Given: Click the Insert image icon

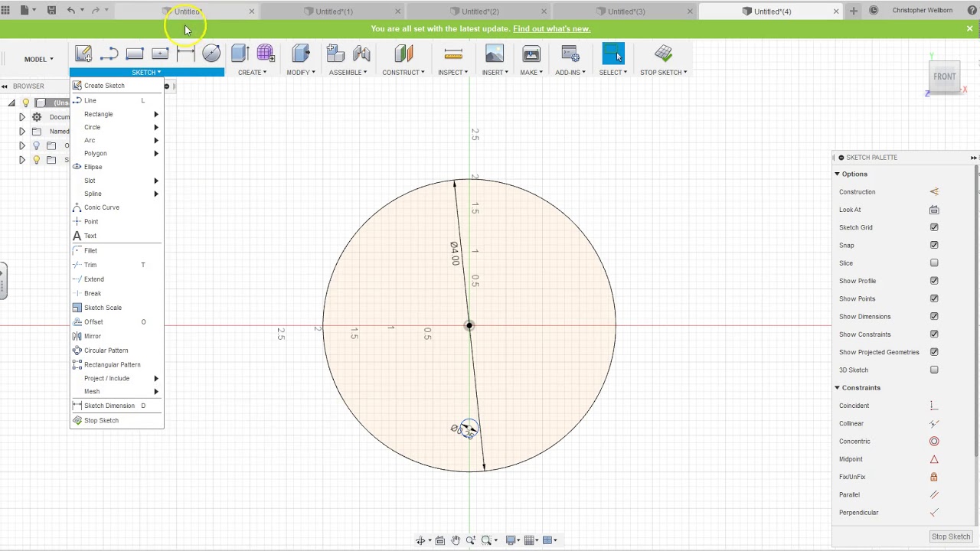Looking at the screenshot, I should tap(495, 54).
